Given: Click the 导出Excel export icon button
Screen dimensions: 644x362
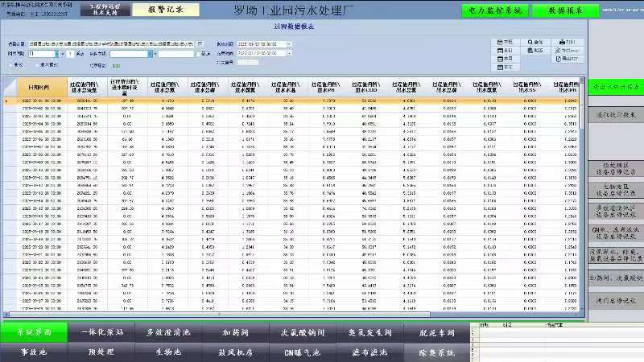Looking at the screenshot, I should point(568,50).
